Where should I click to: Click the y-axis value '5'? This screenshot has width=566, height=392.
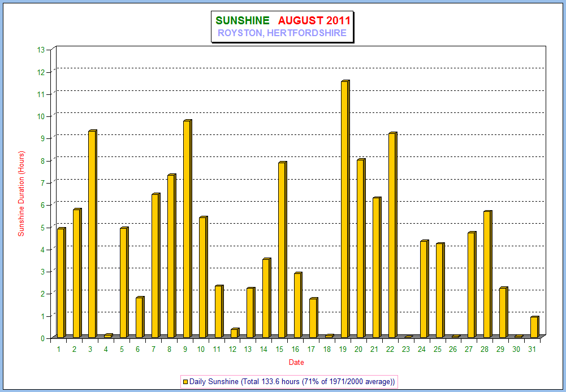[42, 228]
